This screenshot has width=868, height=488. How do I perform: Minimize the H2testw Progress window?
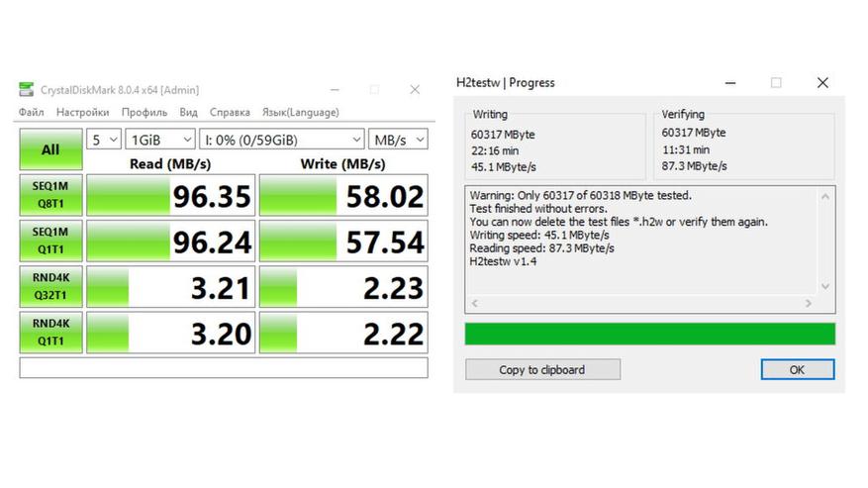(730, 83)
